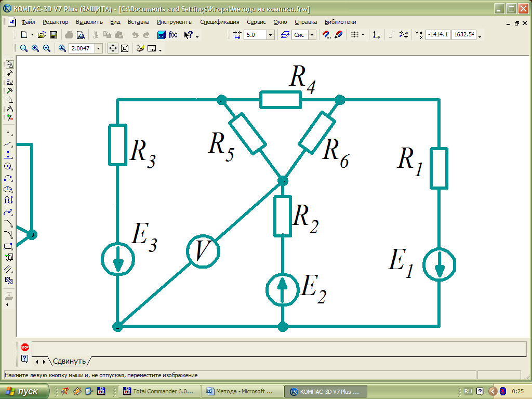532x399 pixels.
Task: Open the Файл menu
Action: 28,22
